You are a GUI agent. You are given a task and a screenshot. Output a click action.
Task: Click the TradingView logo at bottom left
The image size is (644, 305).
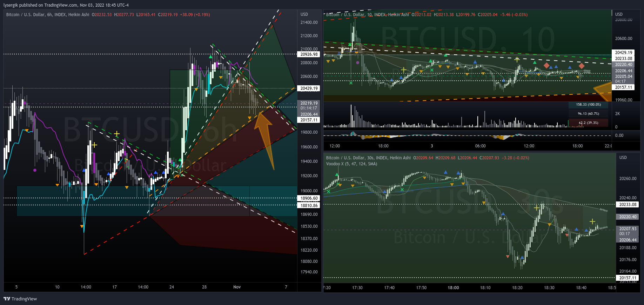click(20, 299)
